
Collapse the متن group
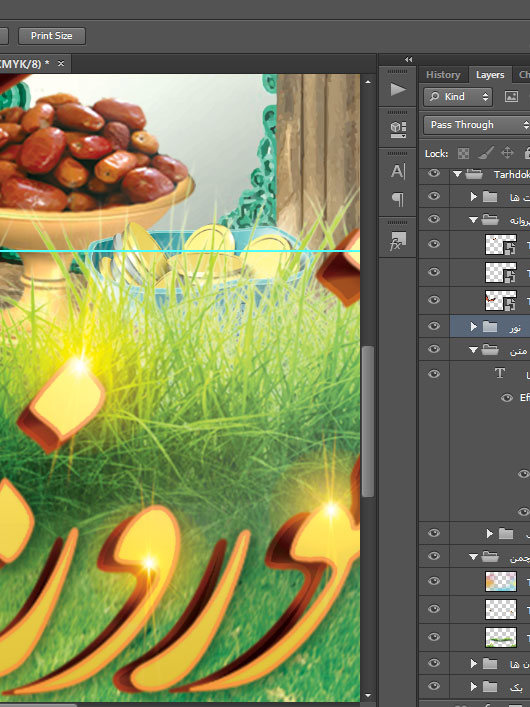tap(473, 349)
